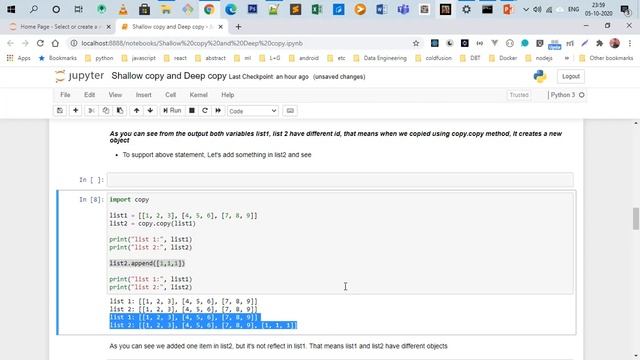Open the cell type Code dropdown

(253, 111)
